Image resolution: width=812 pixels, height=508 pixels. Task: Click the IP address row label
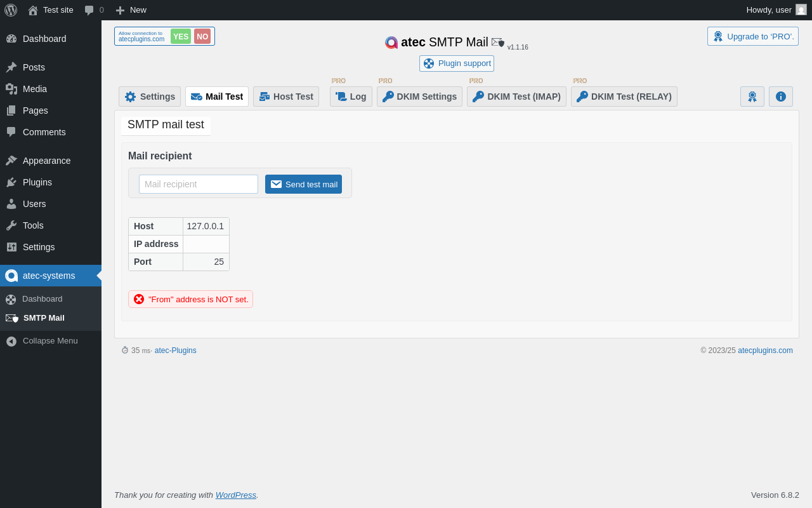click(x=156, y=244)
